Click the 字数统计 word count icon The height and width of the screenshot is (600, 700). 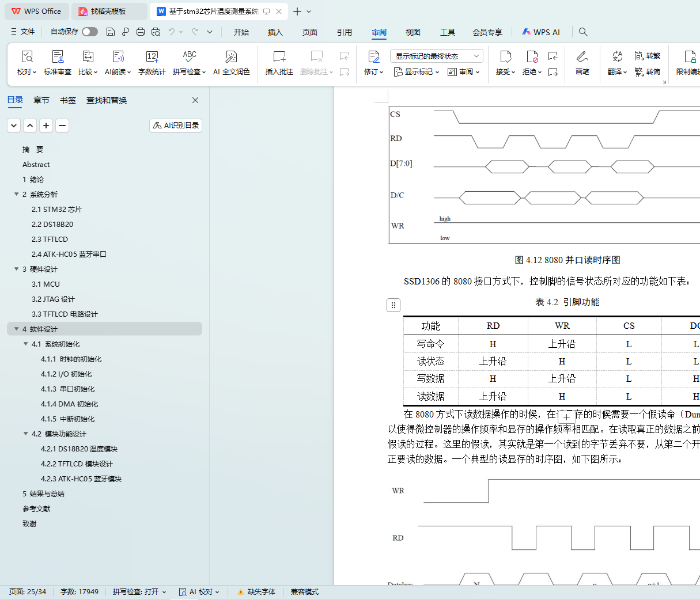coord(152,57)
